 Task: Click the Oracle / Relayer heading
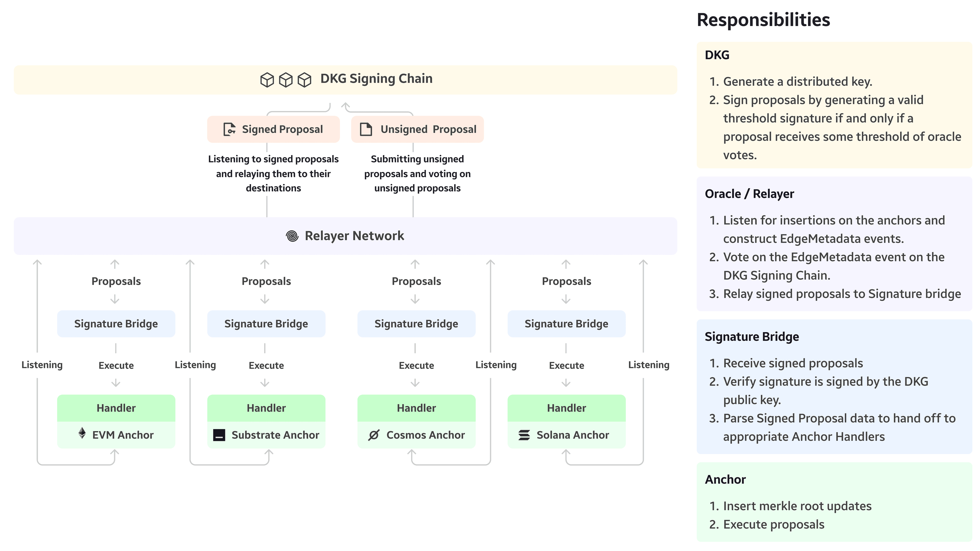click(750, 194)
